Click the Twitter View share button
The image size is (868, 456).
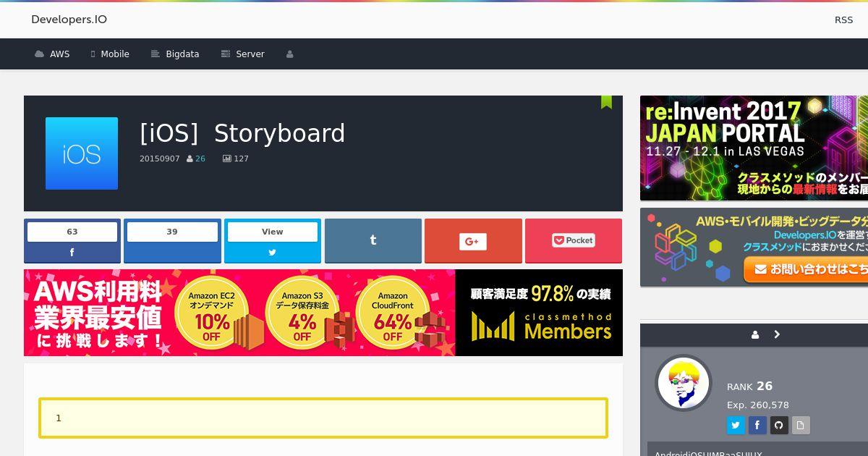(x=273, y=241)
